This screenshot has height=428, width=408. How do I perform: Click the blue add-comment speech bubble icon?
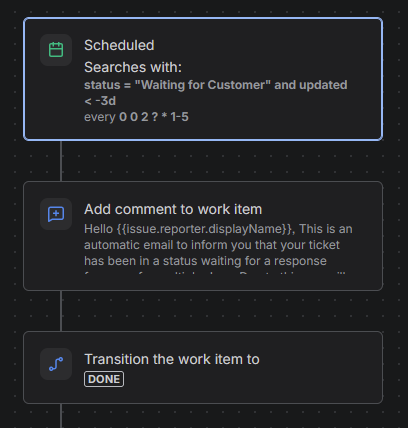point(56,214)
